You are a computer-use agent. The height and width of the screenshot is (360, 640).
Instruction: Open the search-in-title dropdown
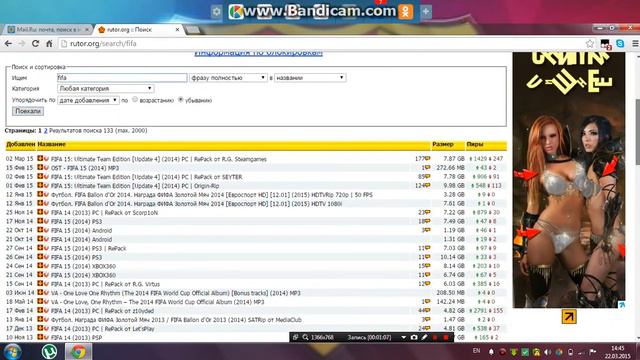[310, 78]
